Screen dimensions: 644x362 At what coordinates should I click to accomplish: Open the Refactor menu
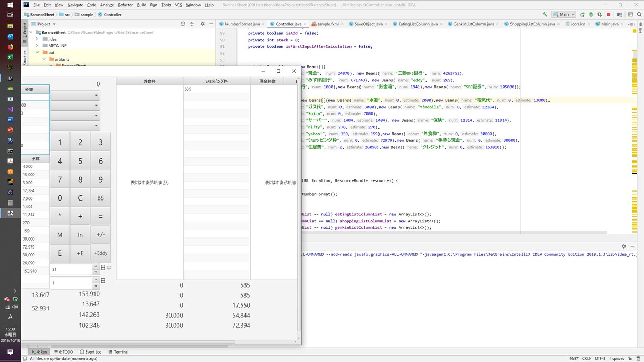coord(125,5)
